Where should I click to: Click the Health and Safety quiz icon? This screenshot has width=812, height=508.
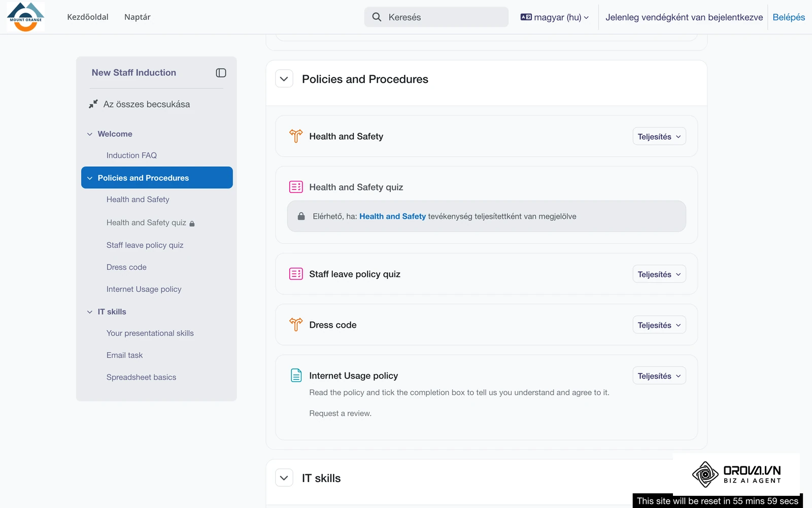(296, 187)
